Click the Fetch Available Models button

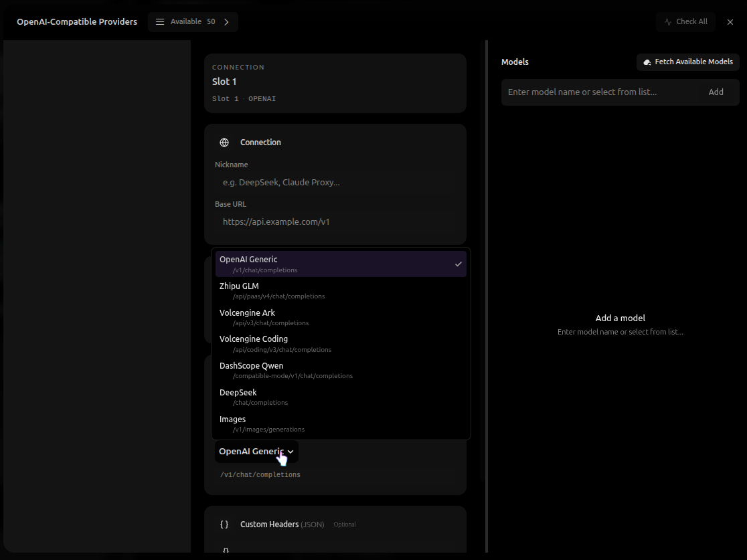click(x=688, y=62)
